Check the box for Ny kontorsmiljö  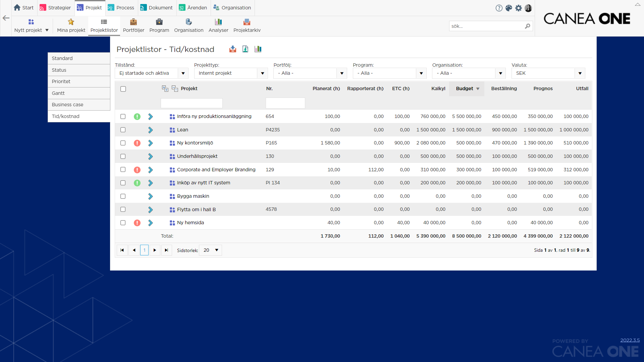click(x=123, y=143)
